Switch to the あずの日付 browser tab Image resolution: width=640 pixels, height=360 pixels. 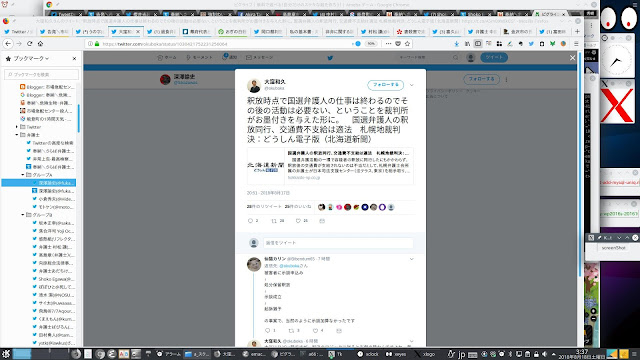point(232,31)
